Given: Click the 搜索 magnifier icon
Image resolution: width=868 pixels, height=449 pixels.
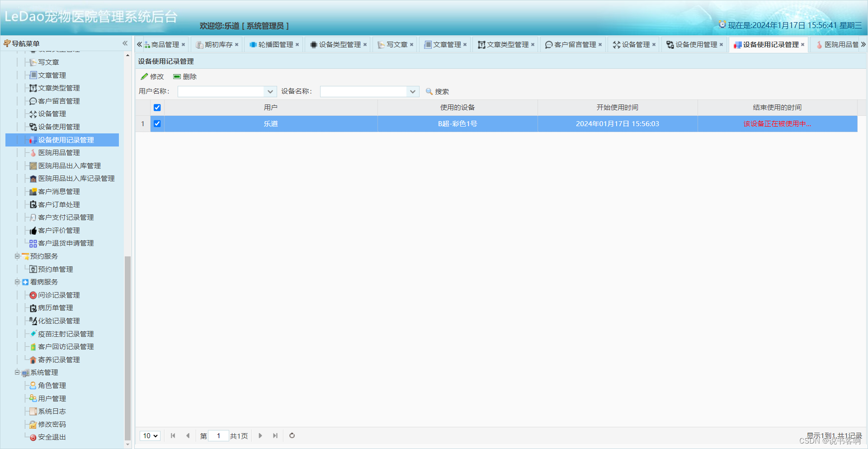Looking at the screenshot, I should [x=429, y=91].
